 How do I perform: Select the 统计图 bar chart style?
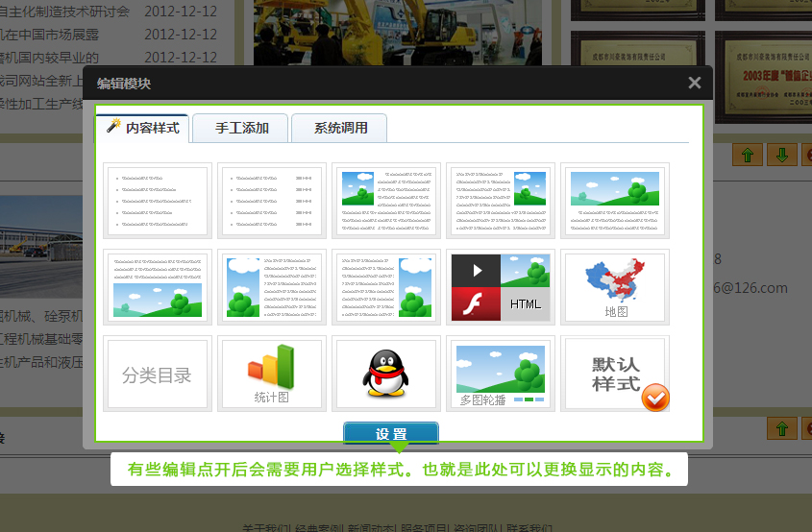point(272,374)
